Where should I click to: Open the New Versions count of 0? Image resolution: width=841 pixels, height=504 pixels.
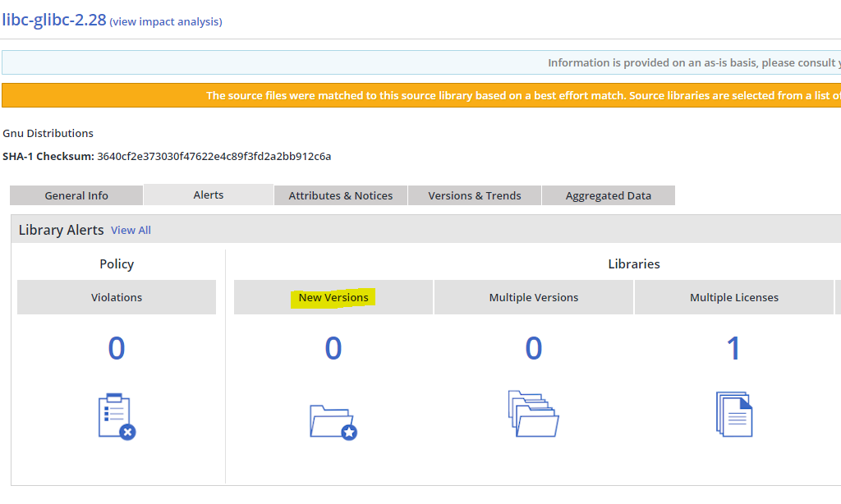pos(333,349)
